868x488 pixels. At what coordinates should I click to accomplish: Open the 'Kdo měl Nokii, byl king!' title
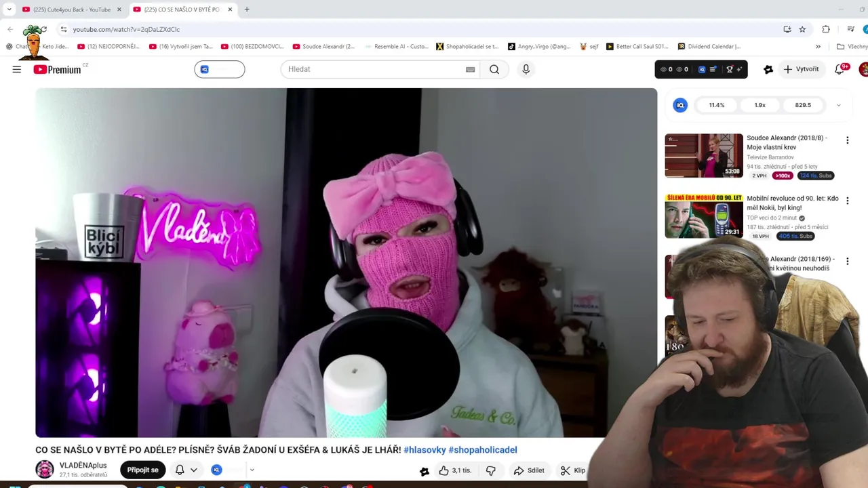point(791,203)
